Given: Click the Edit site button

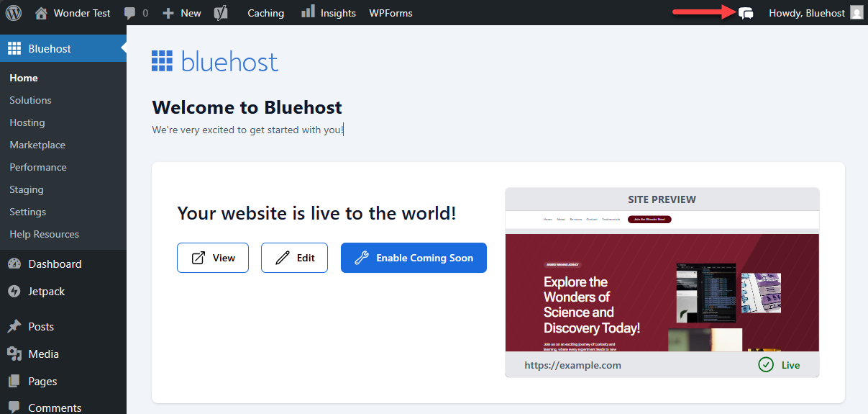Looking at the screenshot, I should (x=294, y=258).
